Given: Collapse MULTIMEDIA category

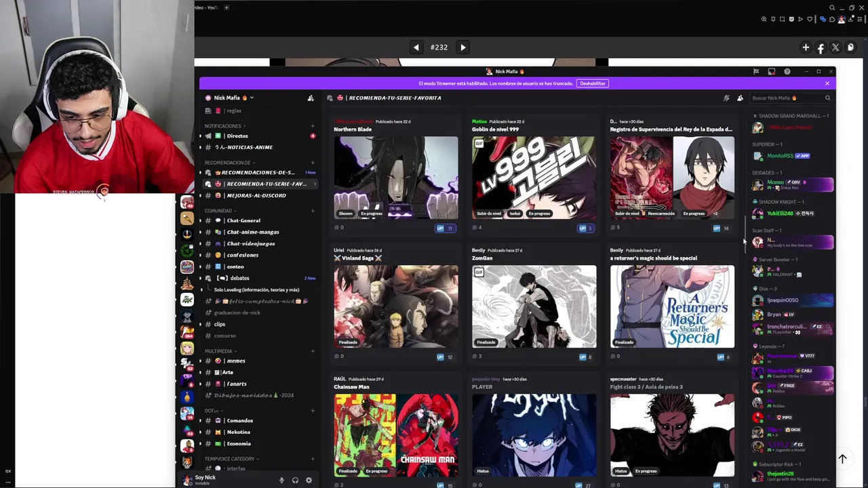Looking at the screenshot, I should coord(220,351).
